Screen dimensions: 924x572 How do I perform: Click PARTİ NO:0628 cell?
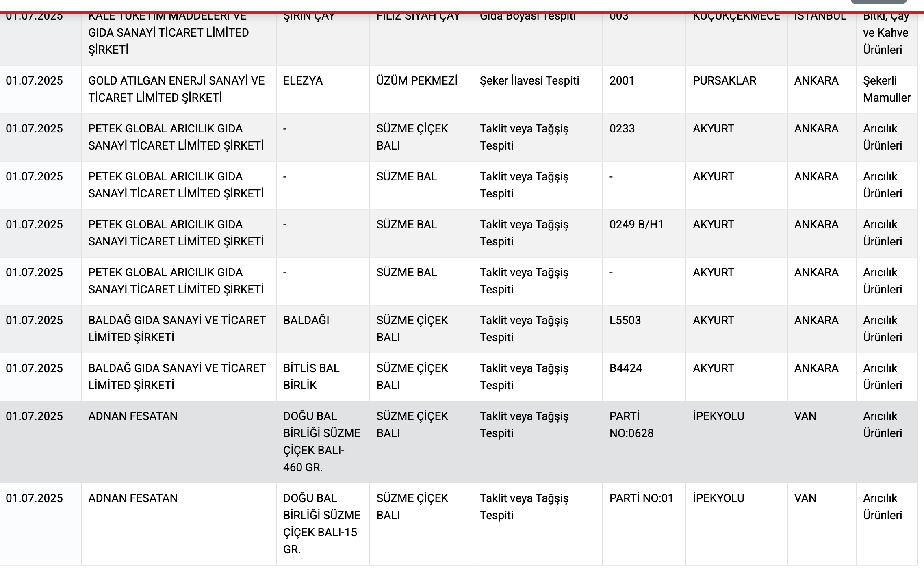[644, 442]
